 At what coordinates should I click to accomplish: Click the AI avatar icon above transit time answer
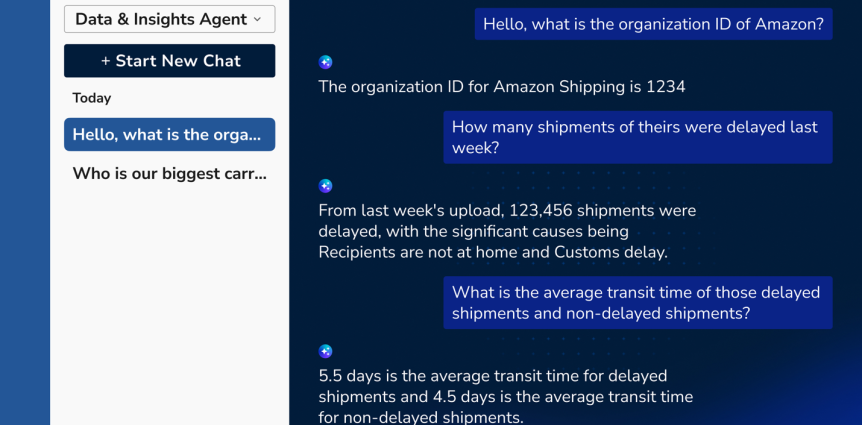[x=325, y=351]
